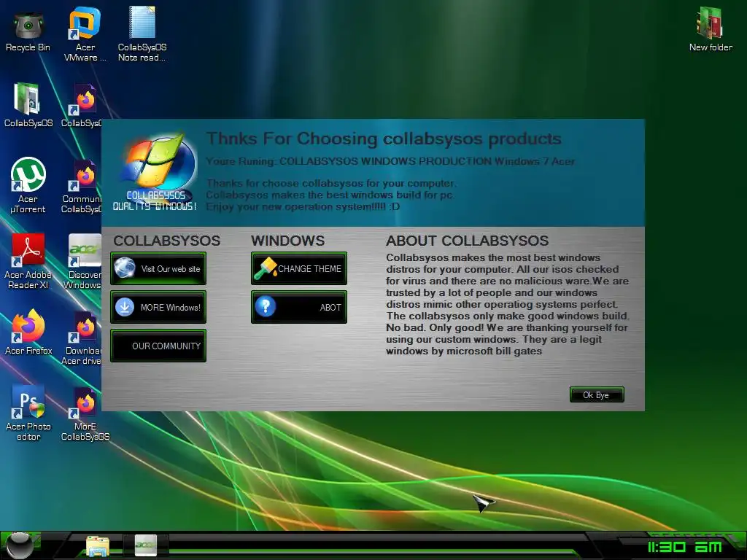Viewport: 747px width, 560px height.
Task: Click 'Thnks For Choosing collabsysos products' title
Action: (384, 139)
